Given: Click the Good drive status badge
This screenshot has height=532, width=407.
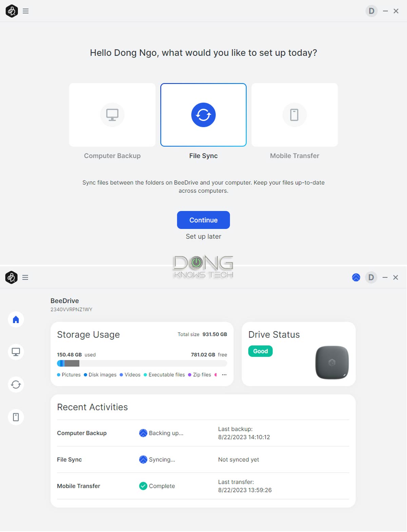Looking at the screenshot, I should [260, 351].
